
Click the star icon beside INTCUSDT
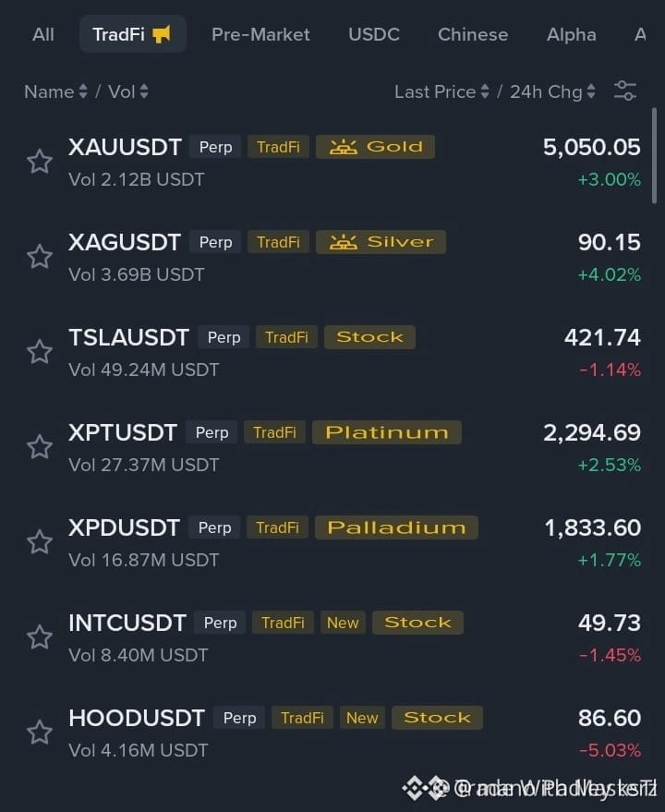(40, 637)
